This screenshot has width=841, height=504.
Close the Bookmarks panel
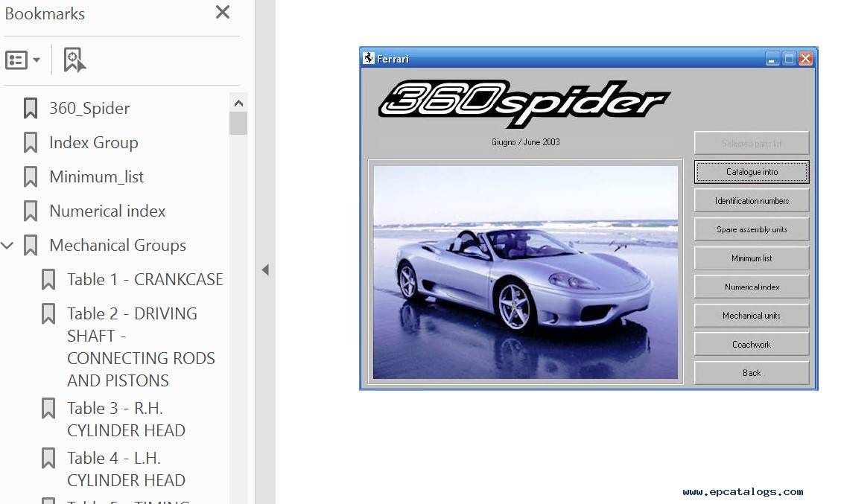(x=222, y=13)
